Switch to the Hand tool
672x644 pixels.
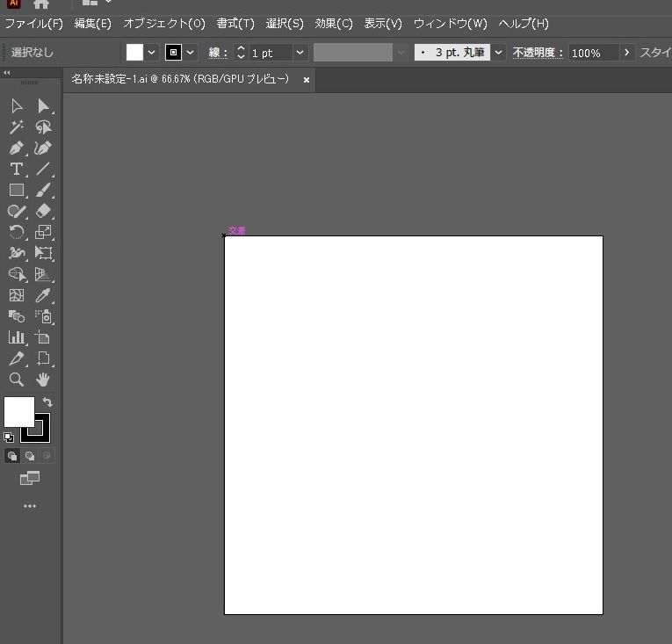(x=43, y=380)
